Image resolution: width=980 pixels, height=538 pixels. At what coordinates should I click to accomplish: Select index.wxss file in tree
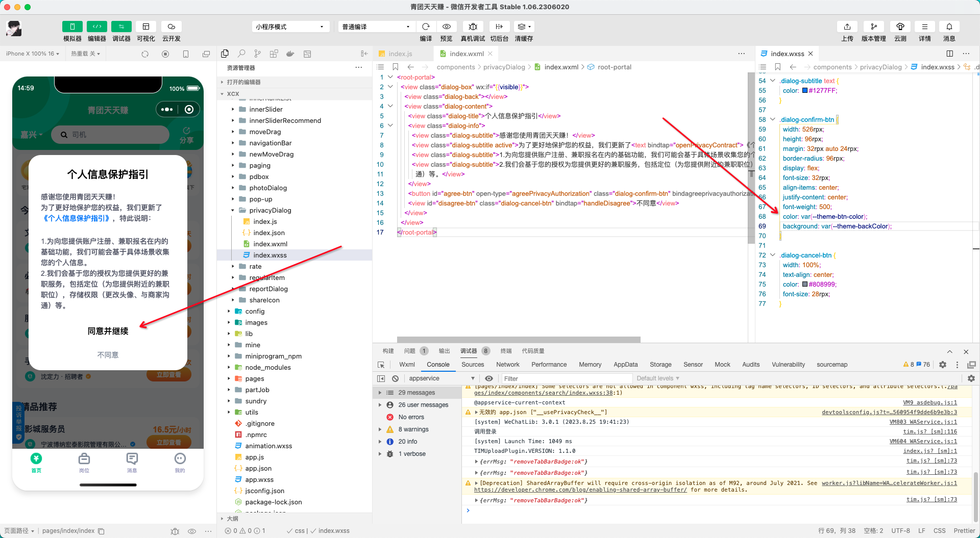click(x=270, y=255)
